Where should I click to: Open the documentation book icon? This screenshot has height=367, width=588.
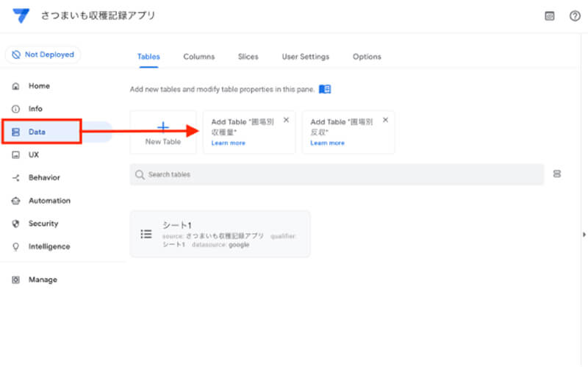pos(325,89)
